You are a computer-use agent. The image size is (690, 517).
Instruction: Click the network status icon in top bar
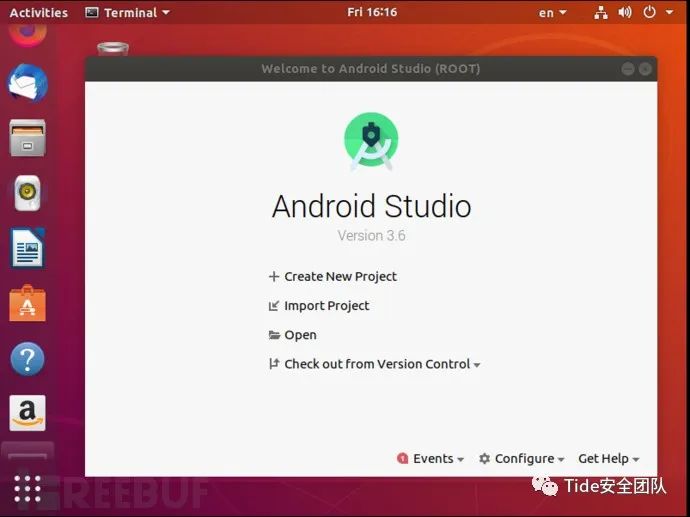pyautogui.click(x=601, y=12)
